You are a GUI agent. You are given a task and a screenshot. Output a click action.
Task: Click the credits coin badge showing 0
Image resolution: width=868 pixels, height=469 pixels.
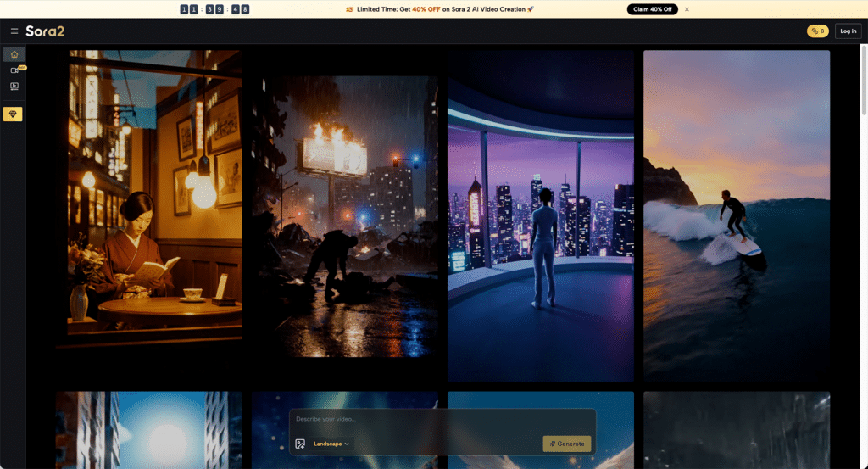(817, 31)
